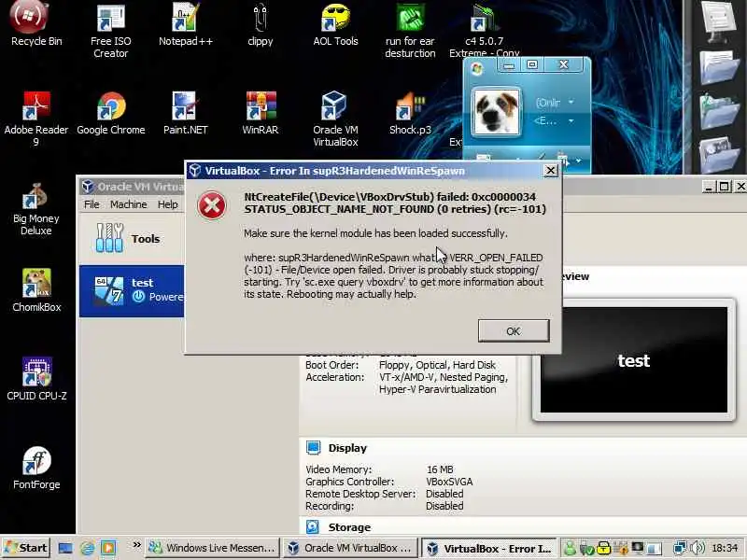Viewport: 747px width, 560px height.
Task: Open the AOL Tools shortcut
Action: coord(335,24)
